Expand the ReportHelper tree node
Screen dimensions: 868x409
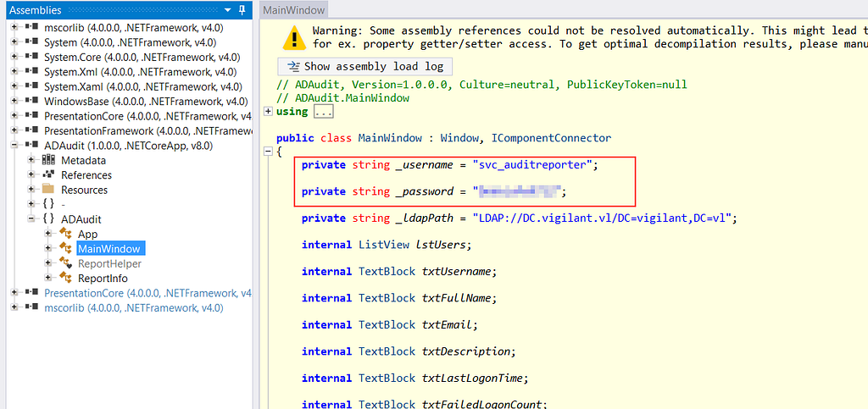(48, 263)
